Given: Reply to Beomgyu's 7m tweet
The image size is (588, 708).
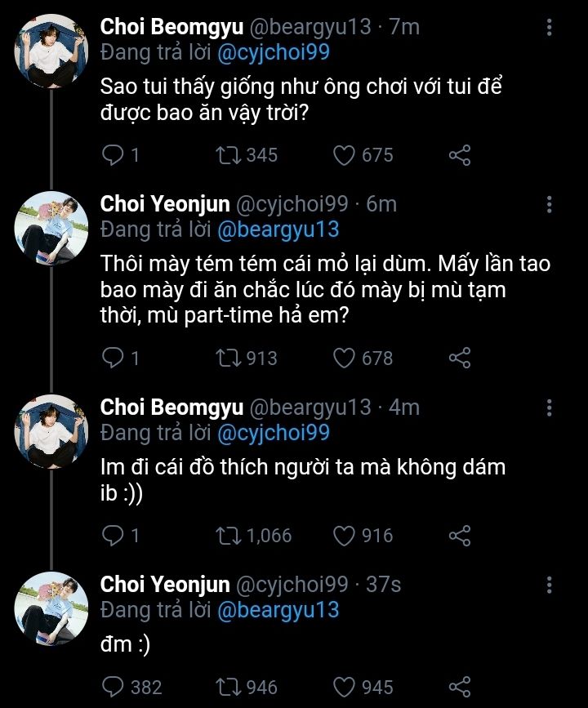Looking at the screenshot, I should 114,154.
